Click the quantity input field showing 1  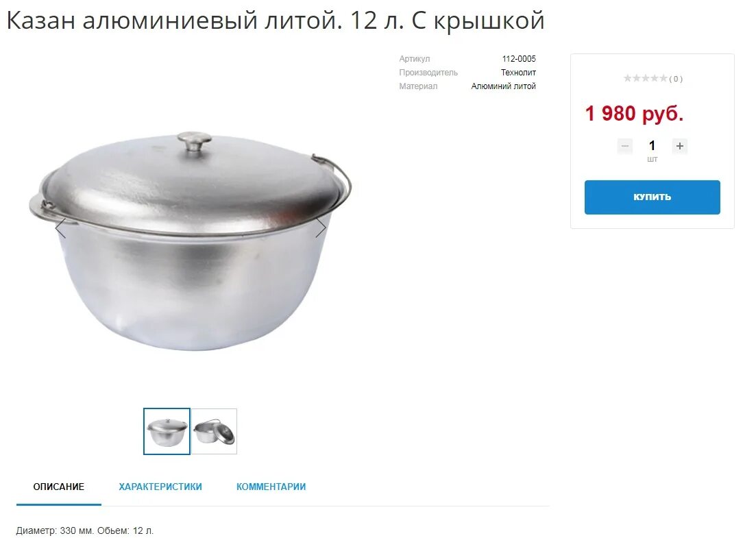click(x=653, y=145)
